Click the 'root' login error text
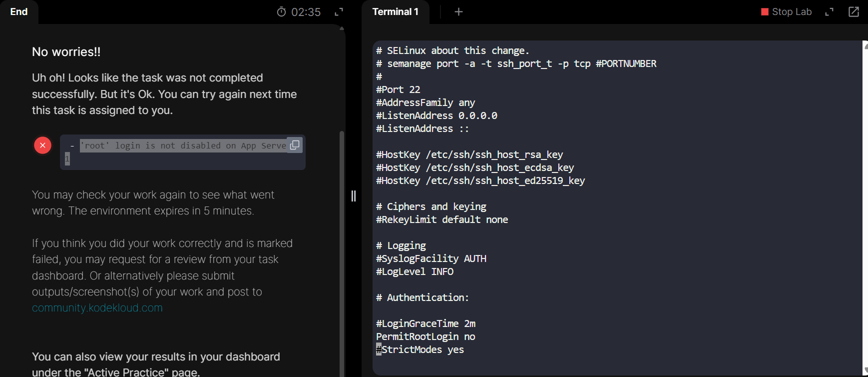The image size is (868, 377). coord(183,145)
